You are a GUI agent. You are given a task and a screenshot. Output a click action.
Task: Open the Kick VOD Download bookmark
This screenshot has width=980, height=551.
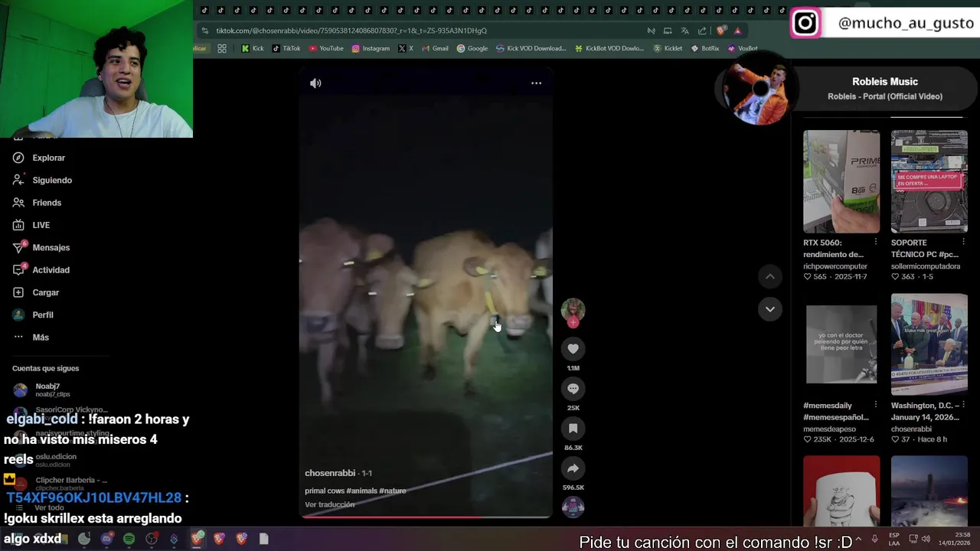(x=531, y=48)
